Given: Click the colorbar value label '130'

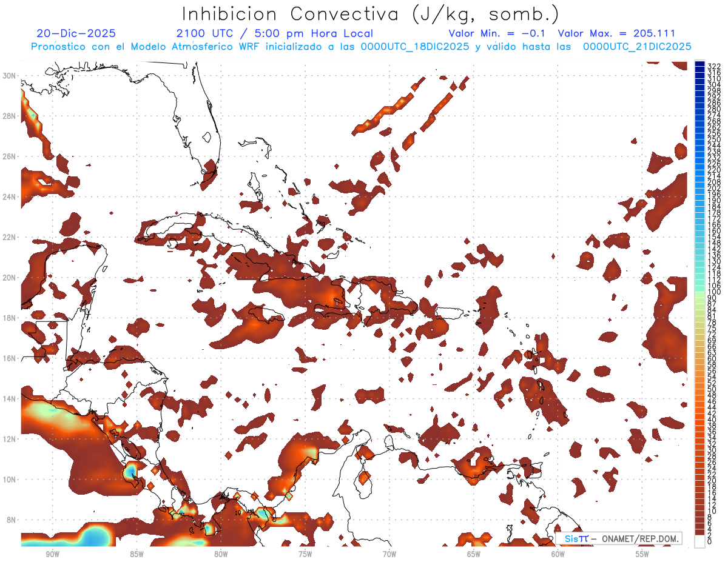Looking at the screenshot, I should tap(714, 261).
